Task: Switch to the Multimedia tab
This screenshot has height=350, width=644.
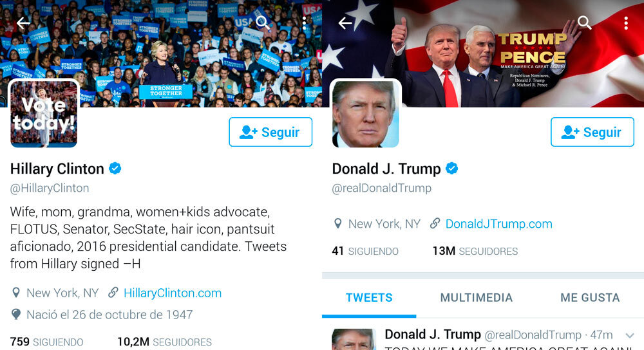Action: [x=477, y=297]
